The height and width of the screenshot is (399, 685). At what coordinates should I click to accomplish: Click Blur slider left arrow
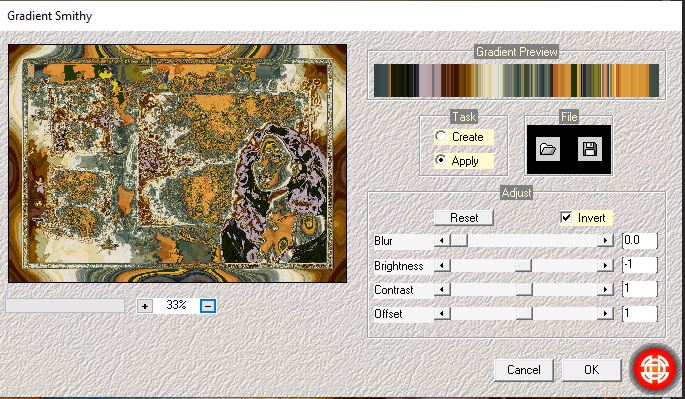(x=442, y=240)
